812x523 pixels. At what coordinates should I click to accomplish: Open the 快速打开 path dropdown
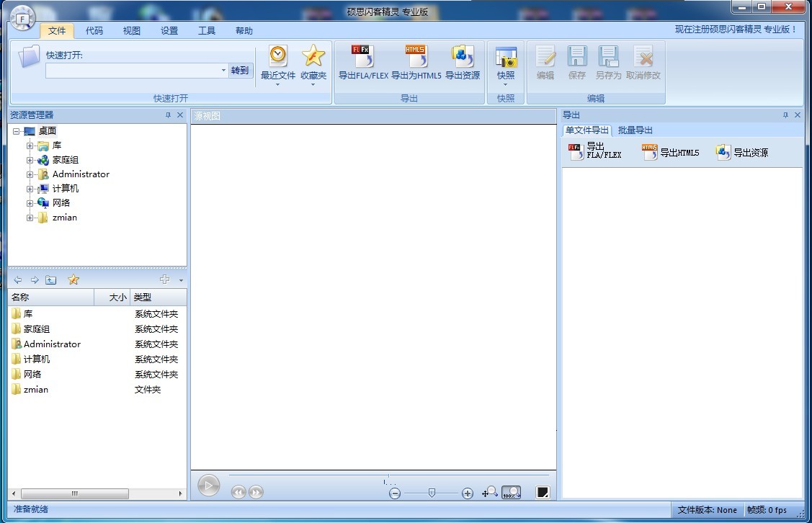[x=223, y=71]
